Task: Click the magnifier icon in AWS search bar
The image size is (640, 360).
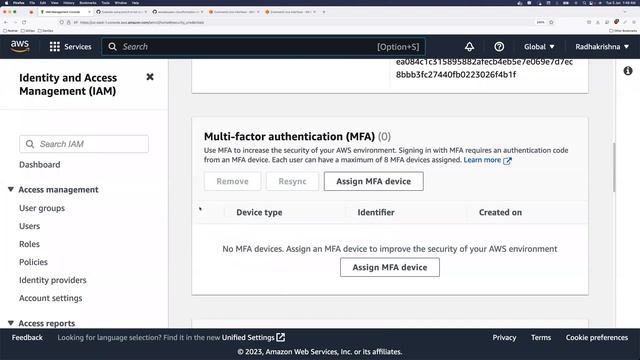Action: [x=112, y=47]
